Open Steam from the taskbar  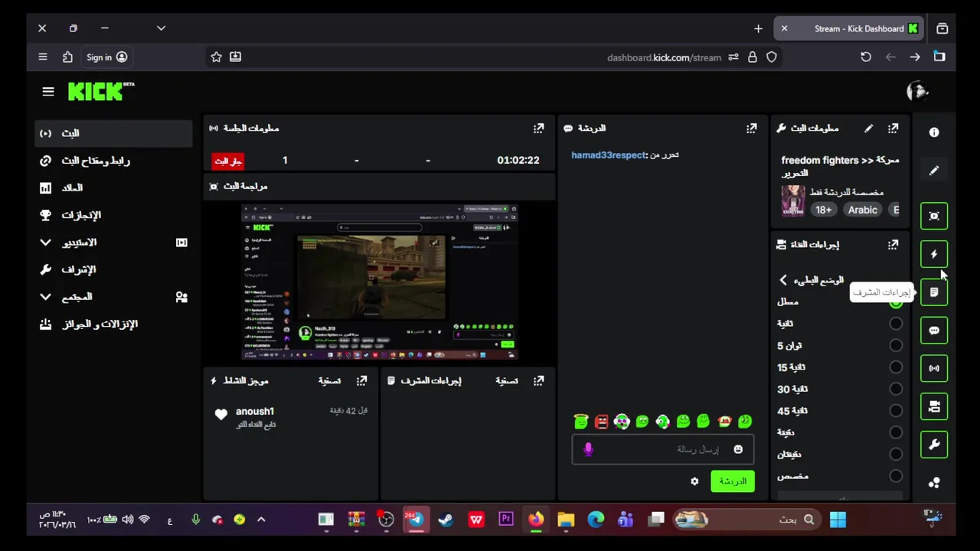pos(446,520)
